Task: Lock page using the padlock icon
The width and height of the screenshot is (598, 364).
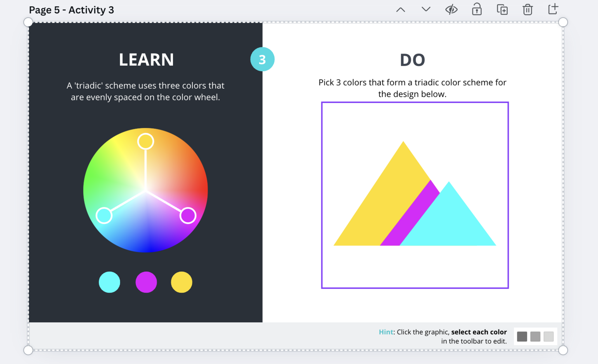Action: coord(477,10)
